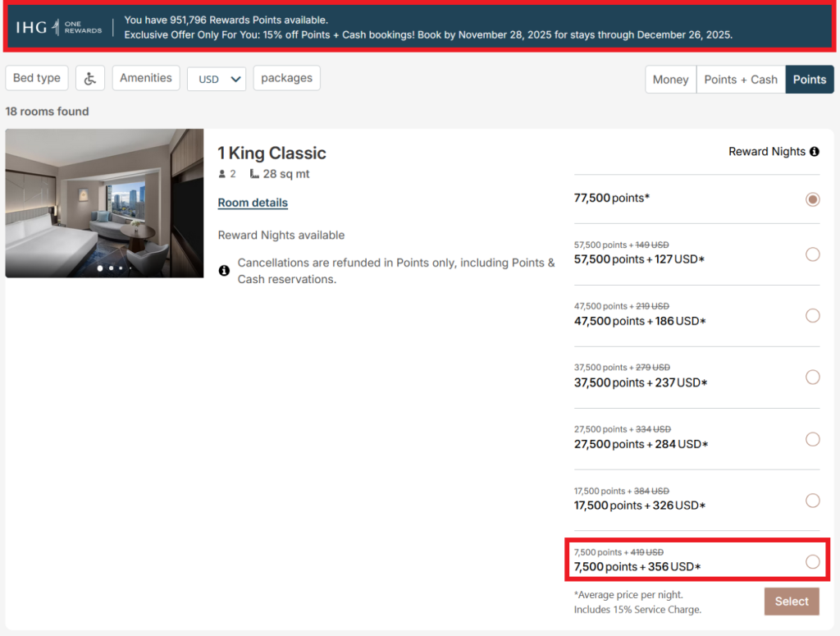
Task: Click the guest occupancy person icon
Action: [x=221, y=174]
